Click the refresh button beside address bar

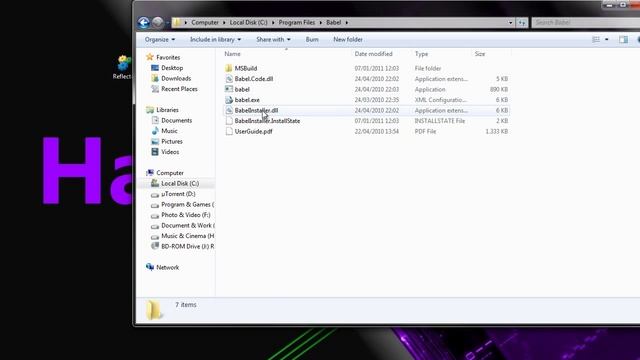point(522,23)
